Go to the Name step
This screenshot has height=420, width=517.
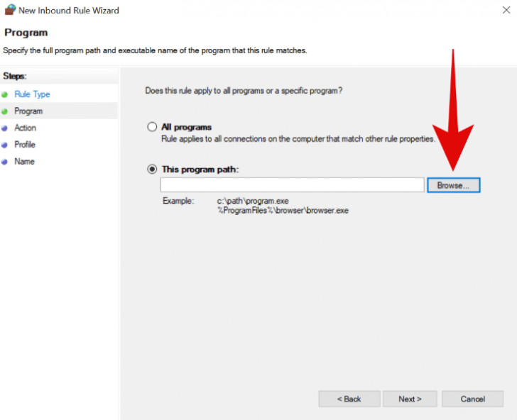[24, 162]
